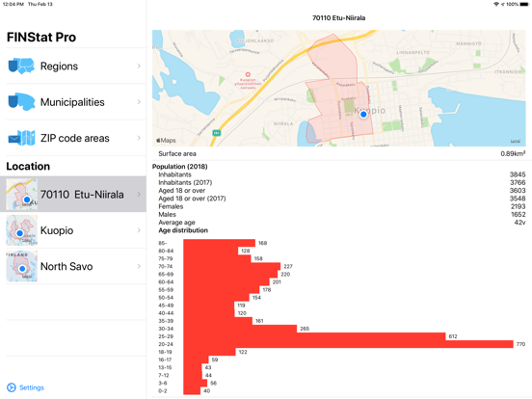This screenshot has height=399, width=532.
Task: Expand the 70110 Etu-Niirala row chevron
Action: 139,194
